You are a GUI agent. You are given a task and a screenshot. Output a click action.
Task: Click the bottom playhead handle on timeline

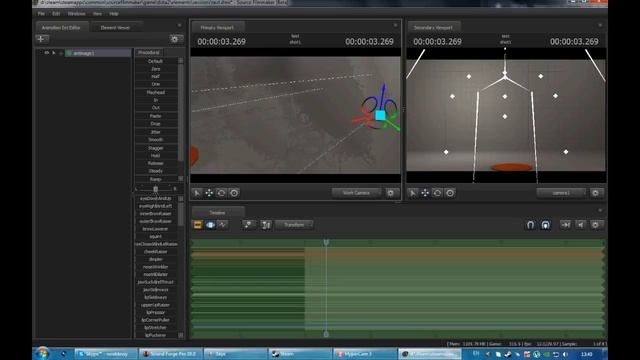(326, 334)
